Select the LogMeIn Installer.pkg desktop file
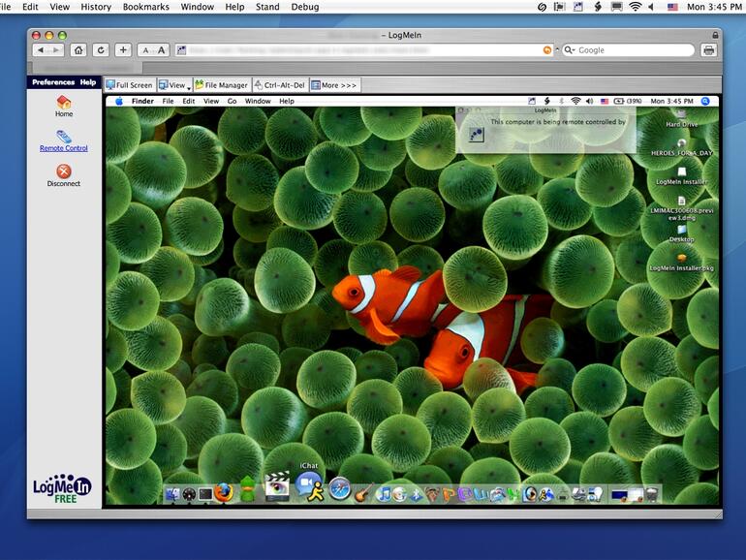This screenshot has height=560, width=746. point(681,258)
